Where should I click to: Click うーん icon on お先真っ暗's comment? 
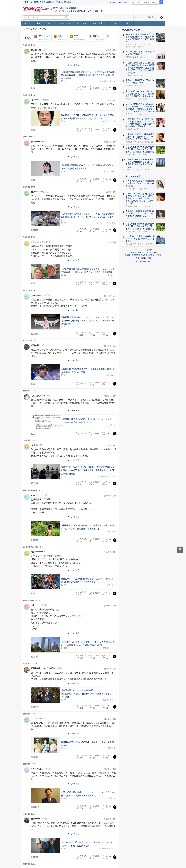pos(104,88)
